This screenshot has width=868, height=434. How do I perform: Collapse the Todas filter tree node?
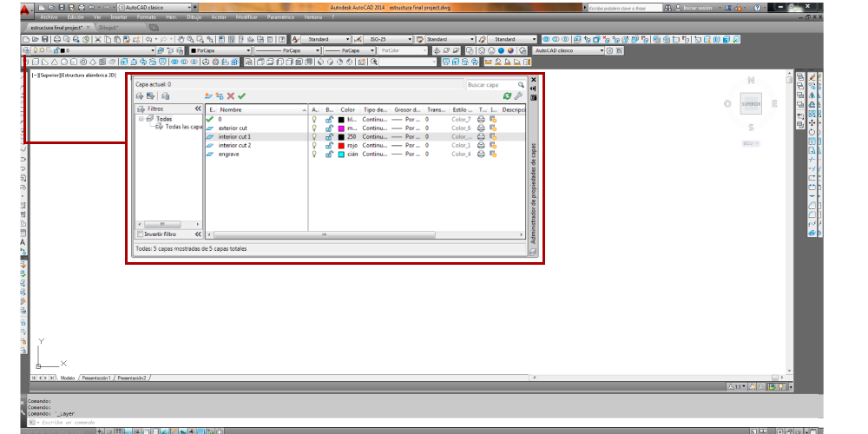click(141, 119)
